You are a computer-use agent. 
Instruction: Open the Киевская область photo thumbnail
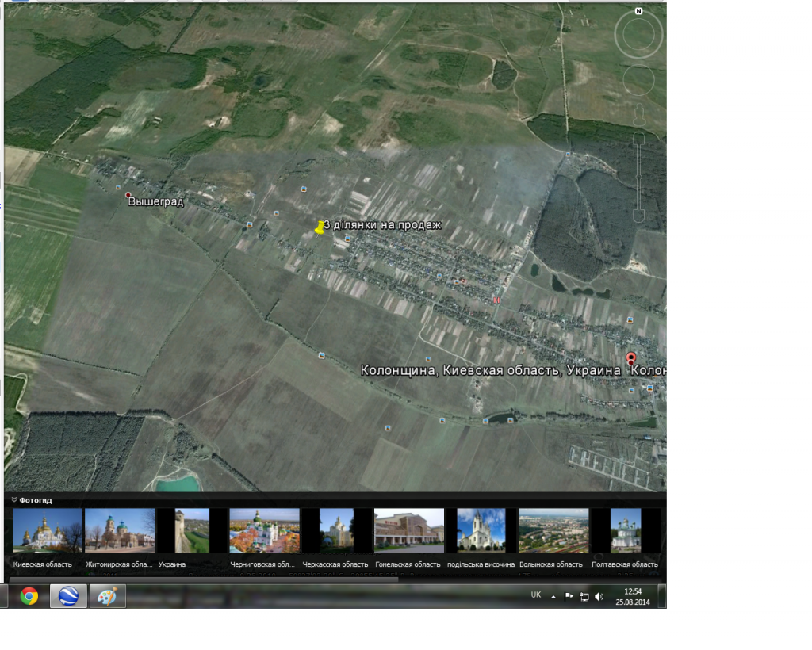pyautogui.click(x=47, y=530)
